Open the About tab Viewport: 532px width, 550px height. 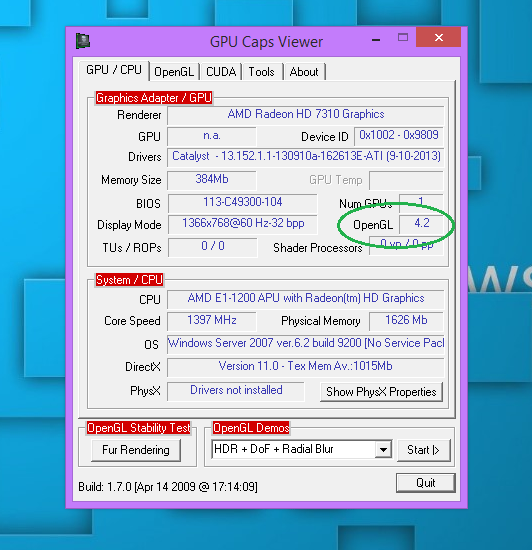tap(304, 72)
